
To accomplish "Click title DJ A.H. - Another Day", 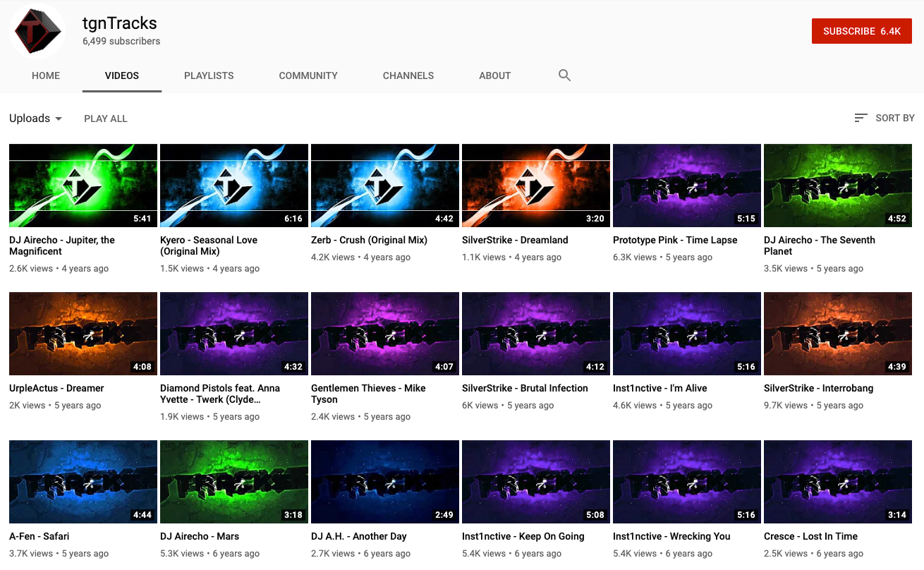I will click(x=359, y=536).
